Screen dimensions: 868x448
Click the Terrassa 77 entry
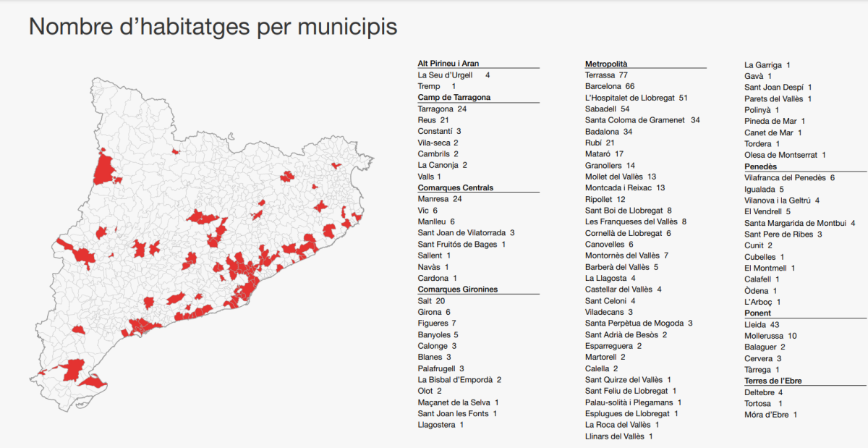606,75
